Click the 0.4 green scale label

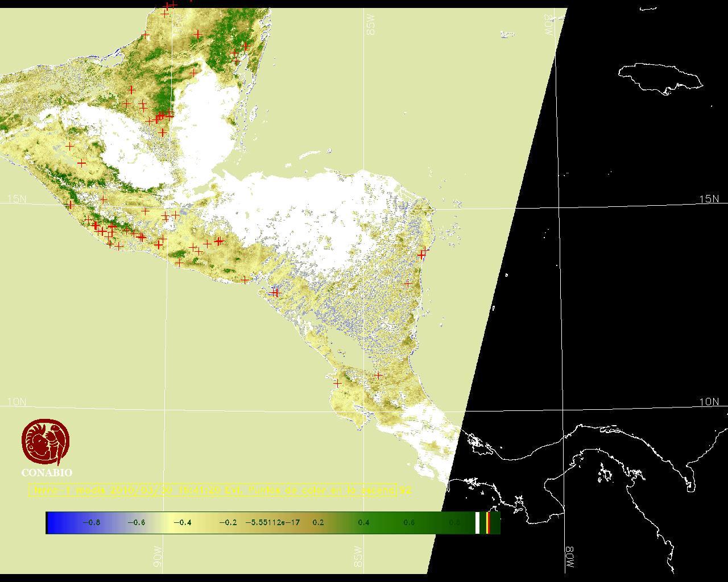coord(363,522)
